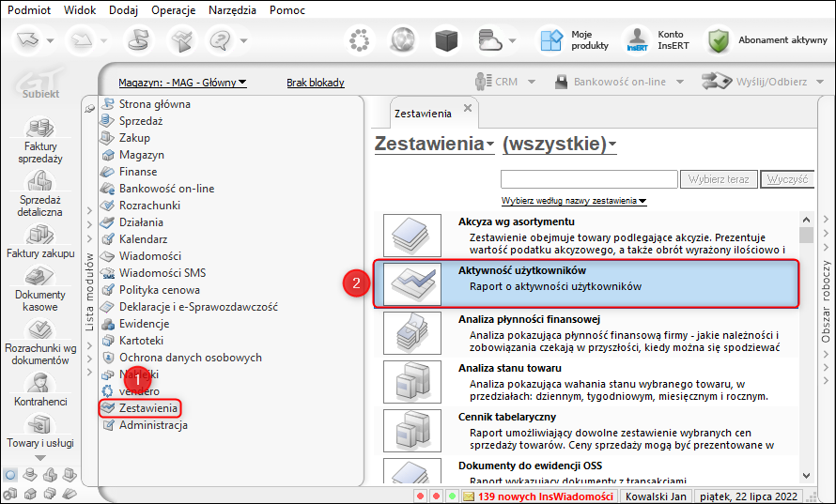The image size is (836, 504).
Task: Expand dropdown next to cloud server icon
Action: click(512, 40)
